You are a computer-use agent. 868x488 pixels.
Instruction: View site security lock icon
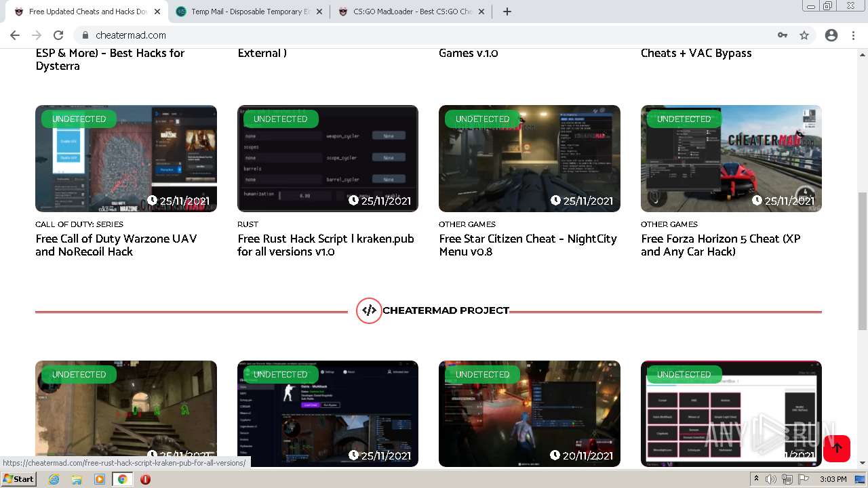tap(85, 35)
